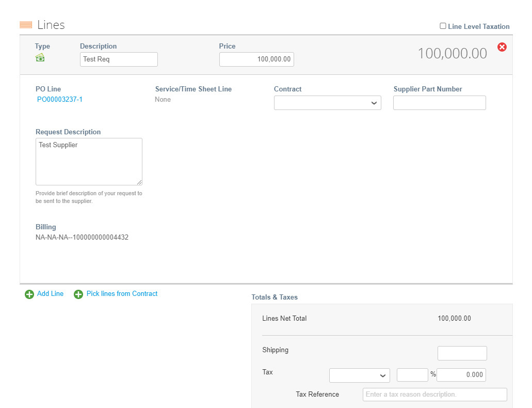The image size is (532, 408).
Task: Edit the Description field containing Test Req
Action: (119, 59)
